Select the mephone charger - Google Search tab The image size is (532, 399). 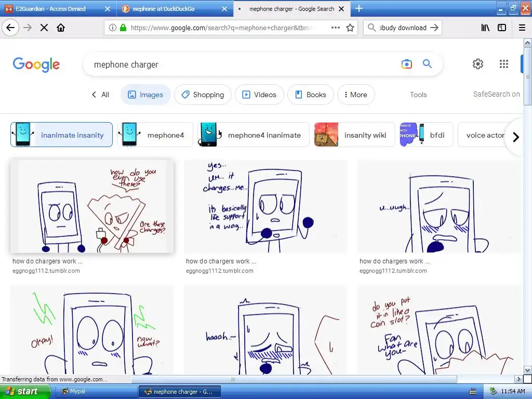[x=291, y=9]
